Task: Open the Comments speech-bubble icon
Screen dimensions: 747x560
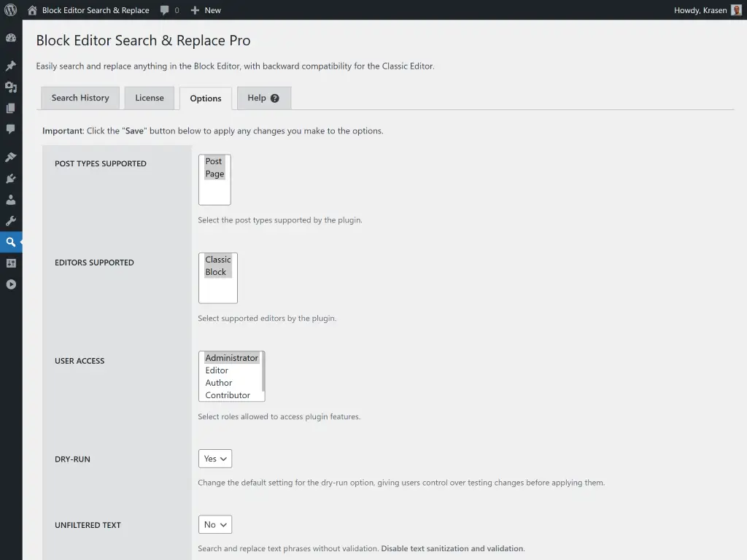Action: 11,129
